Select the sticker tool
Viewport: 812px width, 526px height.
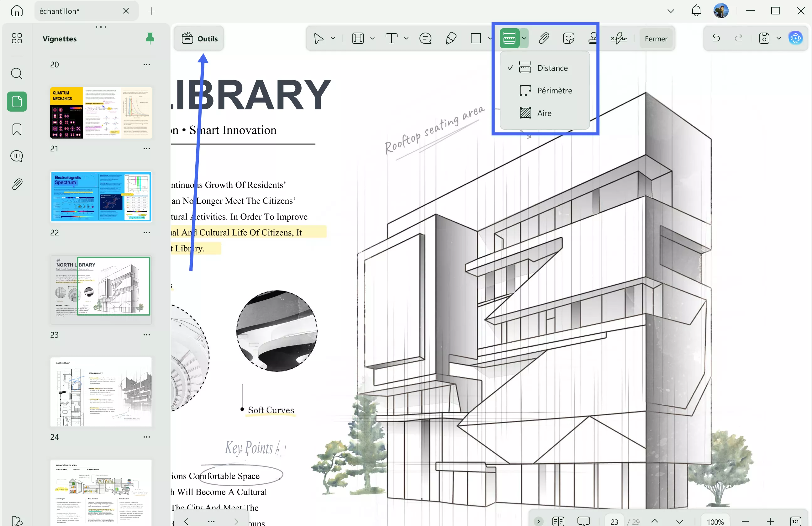pos(569,38)
